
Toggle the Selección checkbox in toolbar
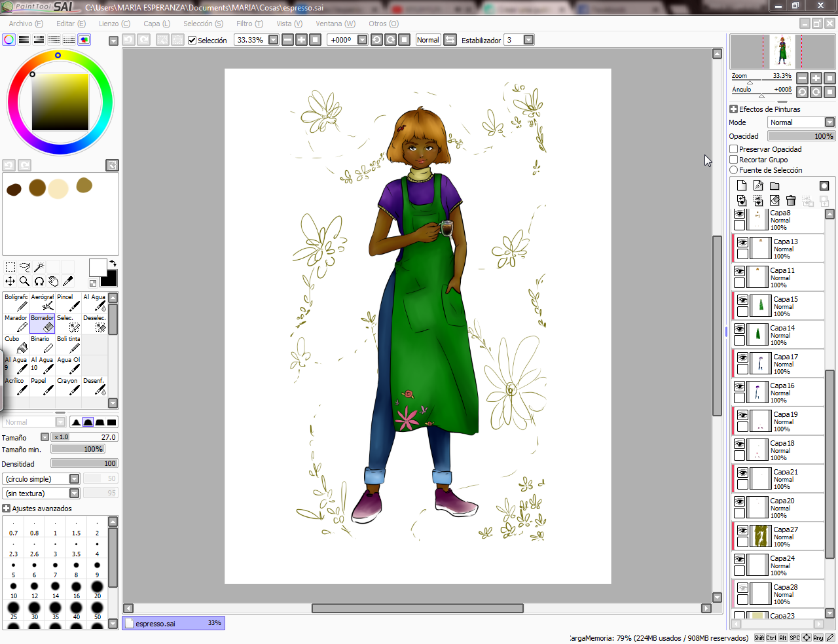point(192,41)
